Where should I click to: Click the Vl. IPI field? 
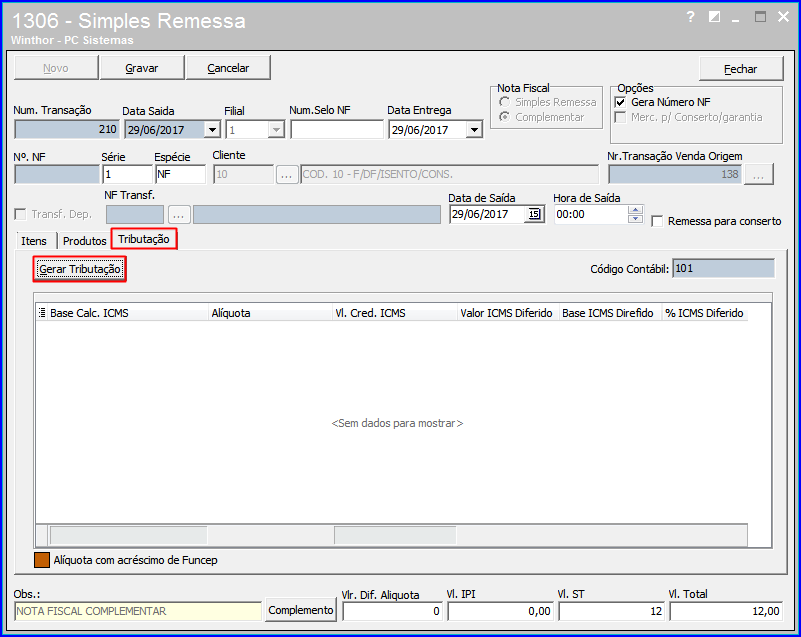click(x=500, y=611)
